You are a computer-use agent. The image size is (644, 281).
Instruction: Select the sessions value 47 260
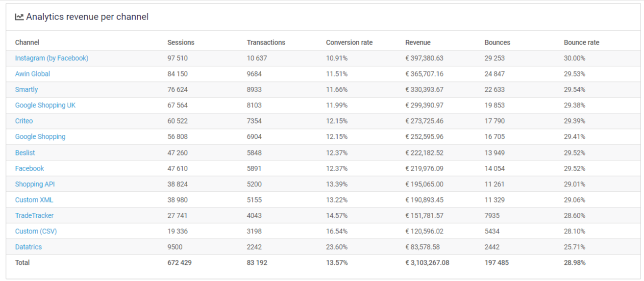[177, 153]
